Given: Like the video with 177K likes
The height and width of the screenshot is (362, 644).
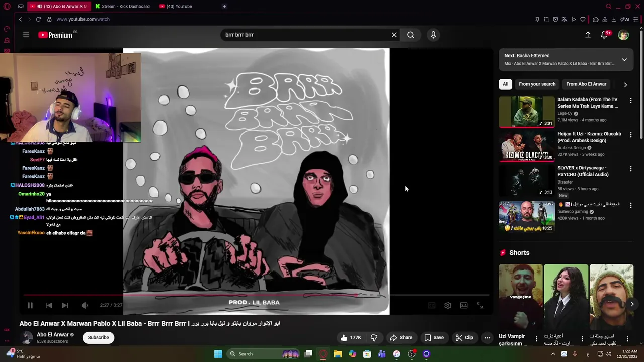Looking at the screenshot, I should click(x=351, y=338).
